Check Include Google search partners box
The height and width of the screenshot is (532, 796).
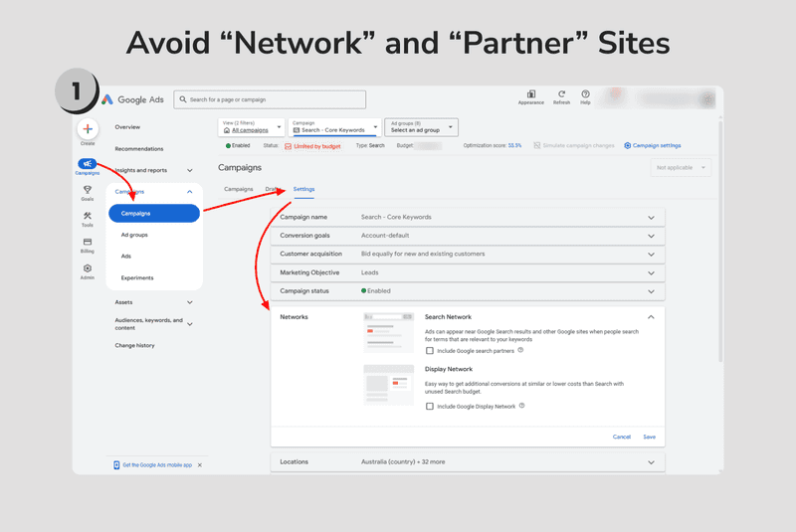[x=430, y=351]
